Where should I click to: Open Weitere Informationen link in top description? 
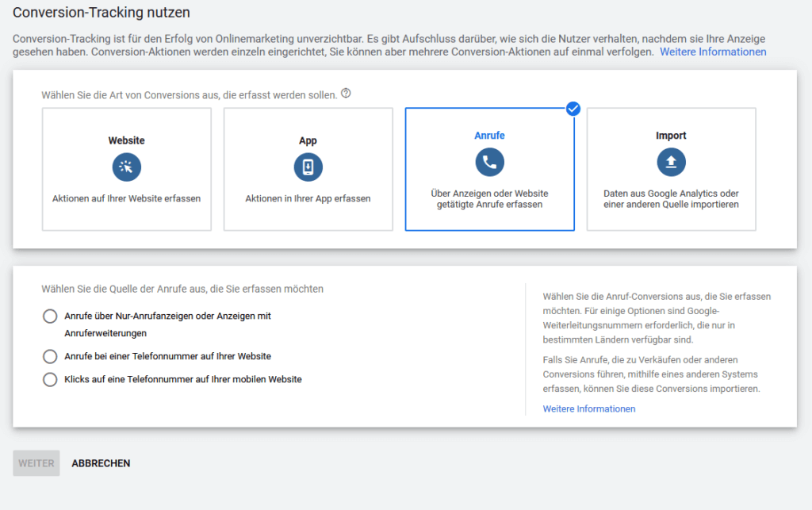point(713,52)
